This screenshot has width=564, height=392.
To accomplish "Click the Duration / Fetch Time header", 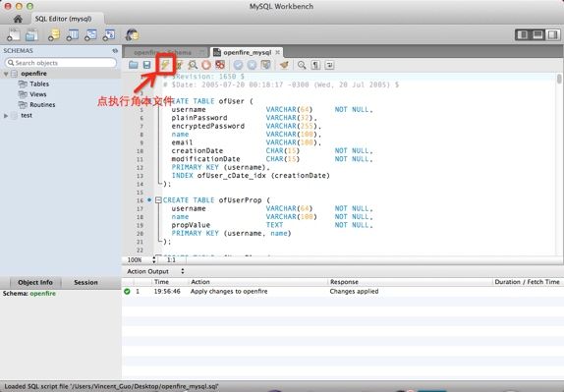I will 527,282.
